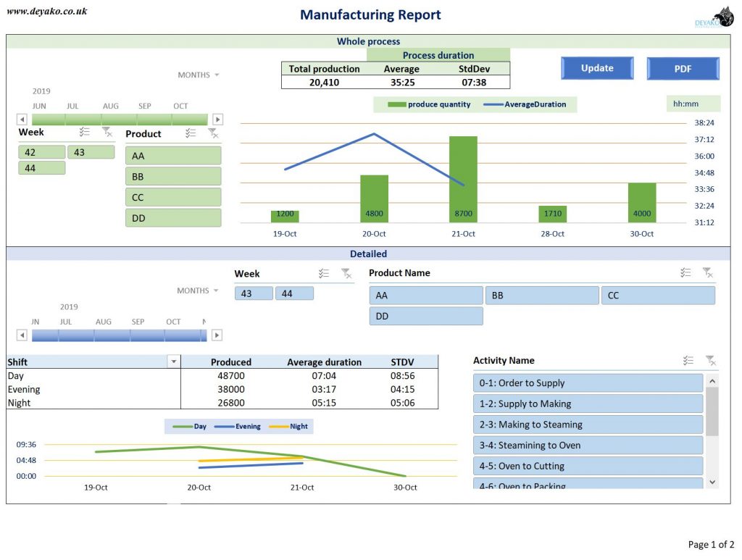Click the clear filter icon on Product Name slicer

(x=708, y=272)
